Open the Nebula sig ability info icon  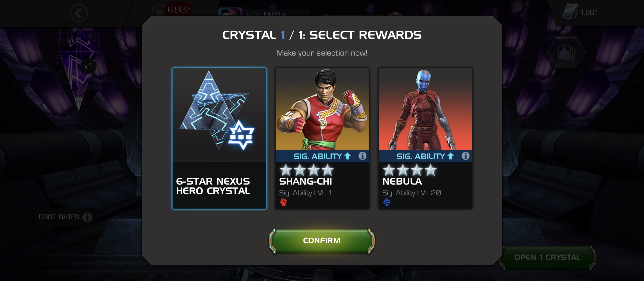[466, 156]
